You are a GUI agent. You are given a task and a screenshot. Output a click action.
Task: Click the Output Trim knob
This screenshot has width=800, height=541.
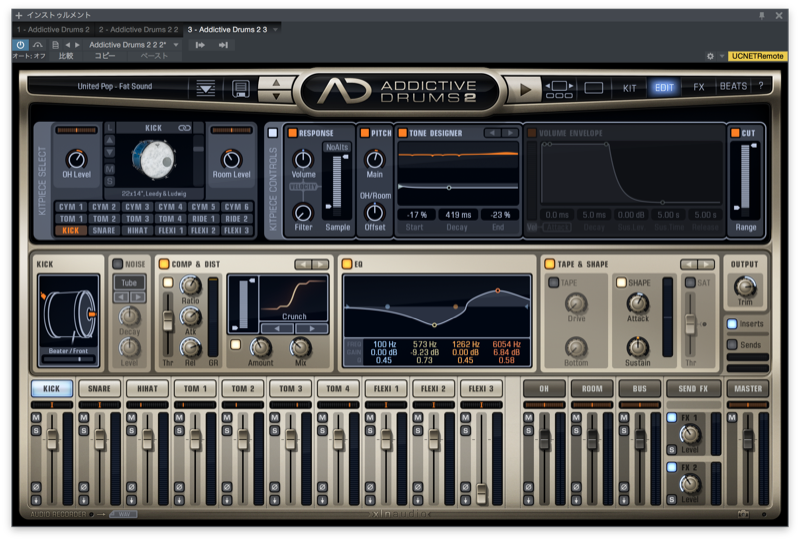pos(745,287)
